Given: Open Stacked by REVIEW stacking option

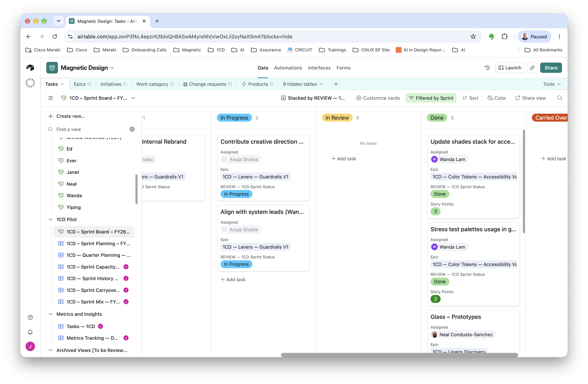Looking at the screenshot, I should (x=313, y=98).
